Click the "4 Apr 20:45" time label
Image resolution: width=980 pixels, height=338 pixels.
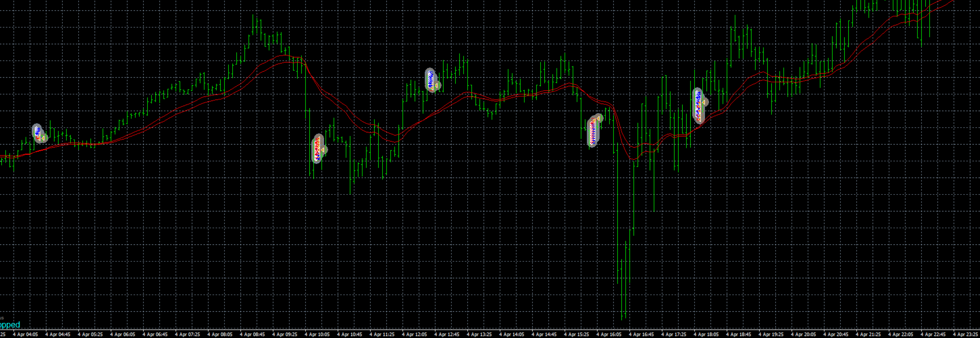click(835, 335)
